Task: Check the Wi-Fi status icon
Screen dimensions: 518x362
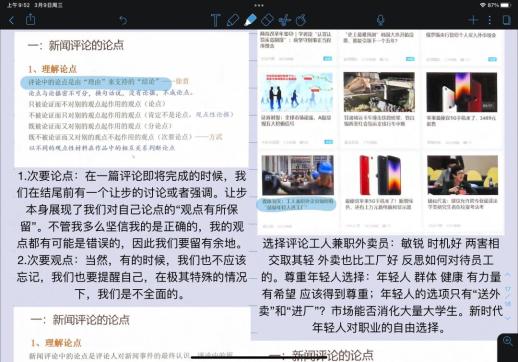Action: coord(482,5)
